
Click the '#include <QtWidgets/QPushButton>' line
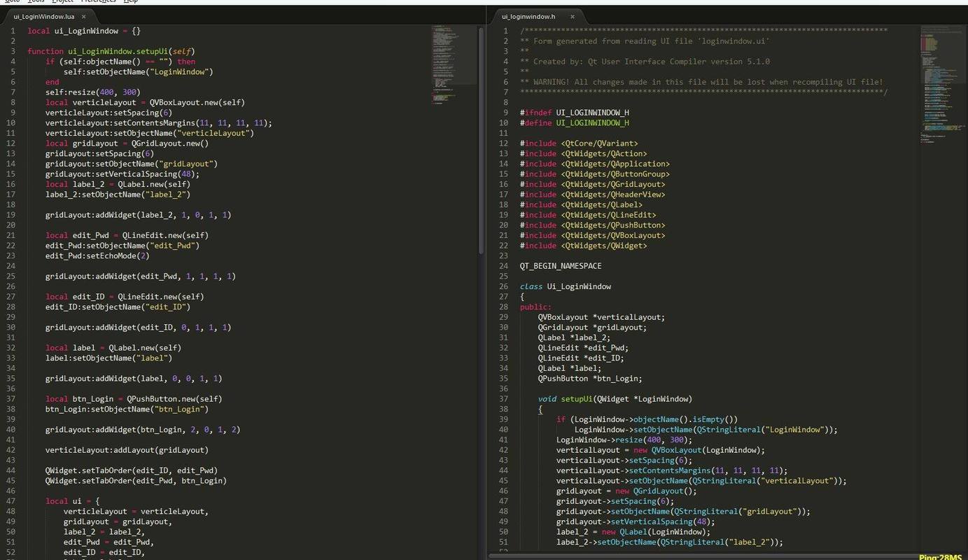pyautogui.click(x=592, y=225)
